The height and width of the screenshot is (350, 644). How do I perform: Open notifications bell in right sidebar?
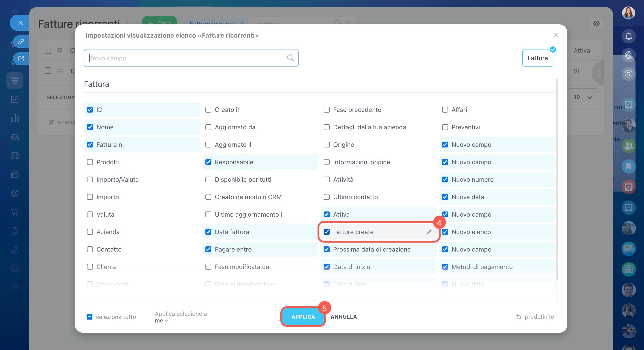coord(628,36)
